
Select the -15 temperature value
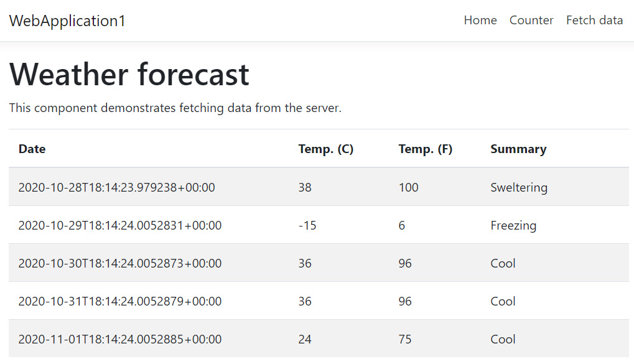(x=307, y=225)
